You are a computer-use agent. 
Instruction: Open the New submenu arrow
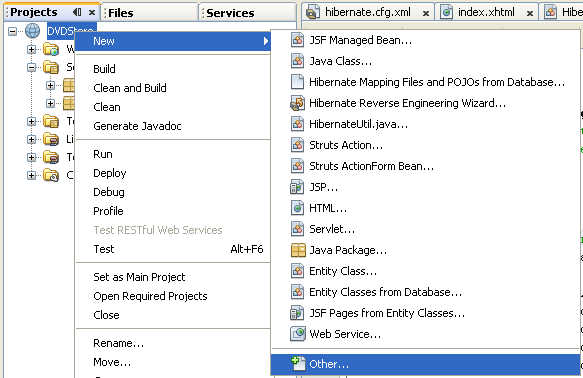pyautogui.click(x=265, y=41)
